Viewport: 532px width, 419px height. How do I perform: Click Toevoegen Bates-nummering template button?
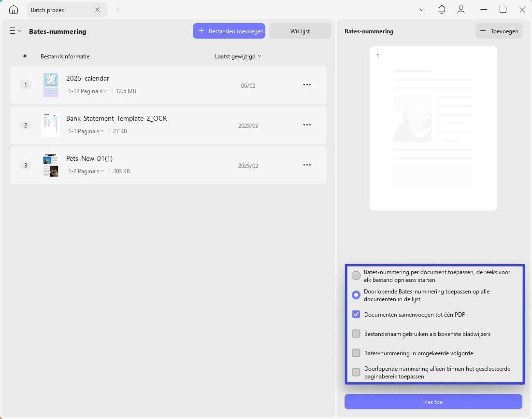tap(499, 31)
